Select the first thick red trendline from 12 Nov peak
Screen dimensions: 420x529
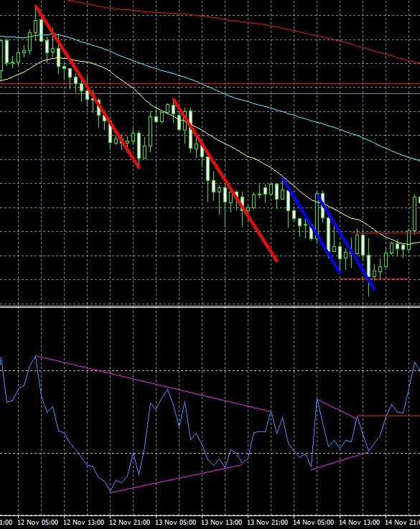(88, 87)
